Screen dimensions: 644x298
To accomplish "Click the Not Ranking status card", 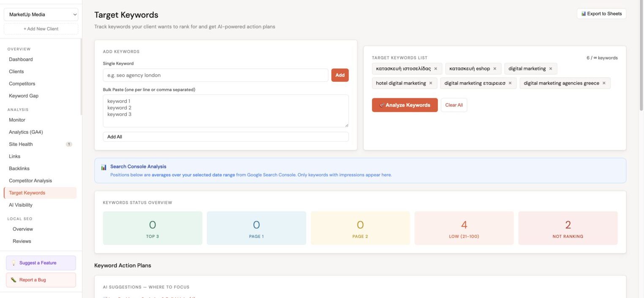I will coord(568,228).
